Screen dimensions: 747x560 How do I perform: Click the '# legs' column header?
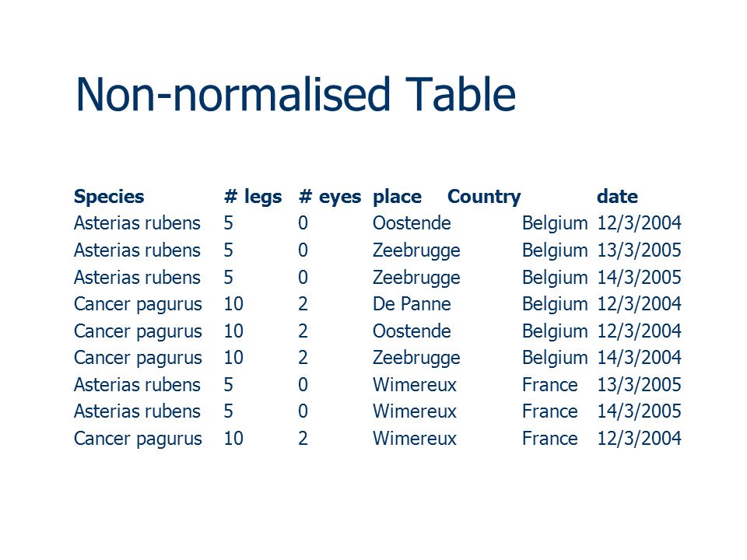(253, 197)
